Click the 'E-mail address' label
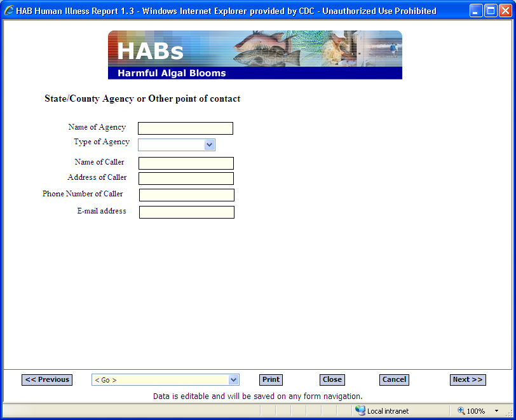This screenshot has width=516, height=420. pyautogui.click(x=102, y=211)
